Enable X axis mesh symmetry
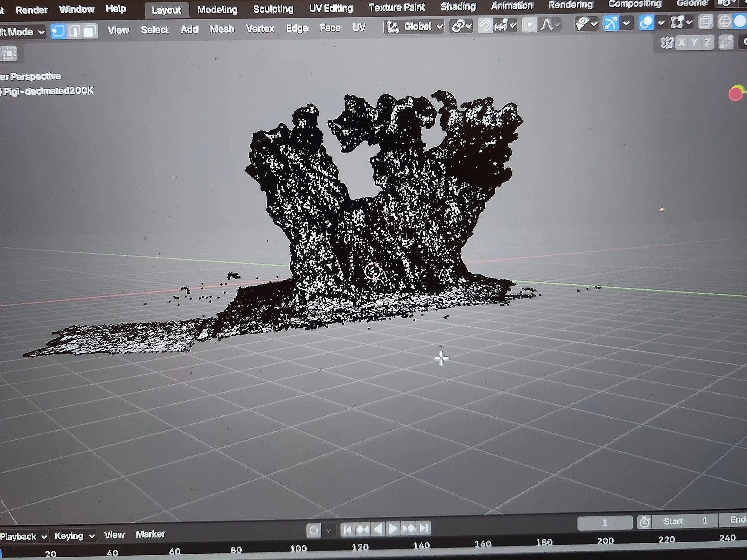The width and height of the screenshot is (747, 560). [682, 42]
